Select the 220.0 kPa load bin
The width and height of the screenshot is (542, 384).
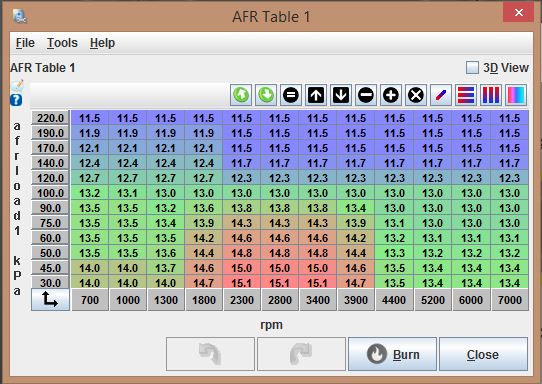coord(50,118)
